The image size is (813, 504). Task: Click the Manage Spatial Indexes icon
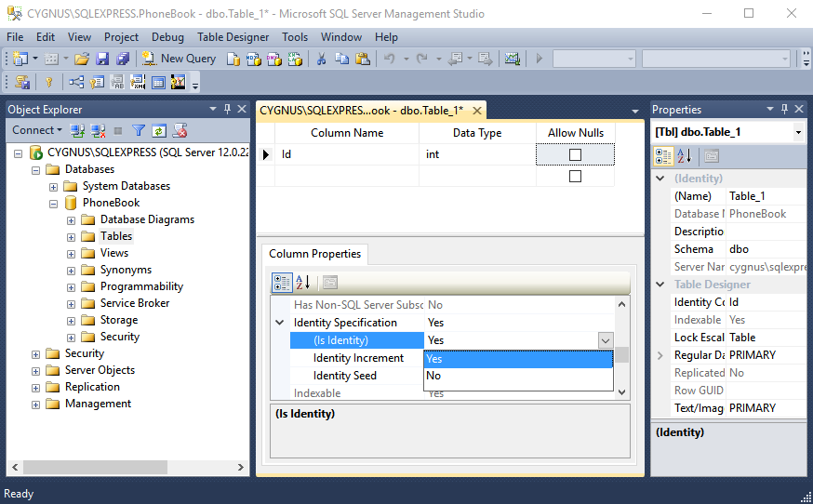pyautogui.click(x=178, y=82)
